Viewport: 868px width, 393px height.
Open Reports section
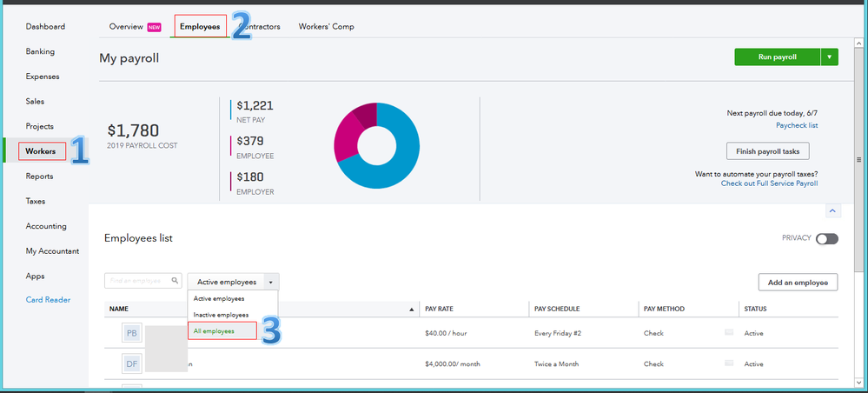[x=39, y=177]
